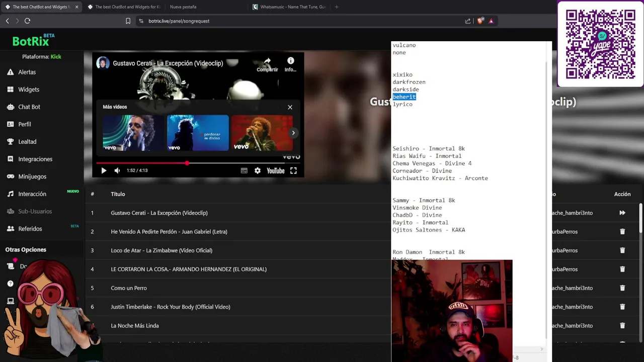Click 'Ojitos Saltones - KAKA' line

[429, 230]
